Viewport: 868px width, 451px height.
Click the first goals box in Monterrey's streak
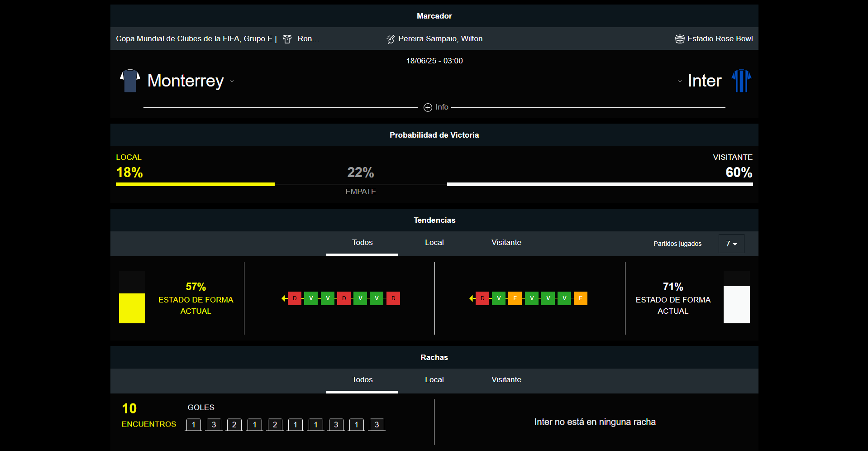point(194,425)
